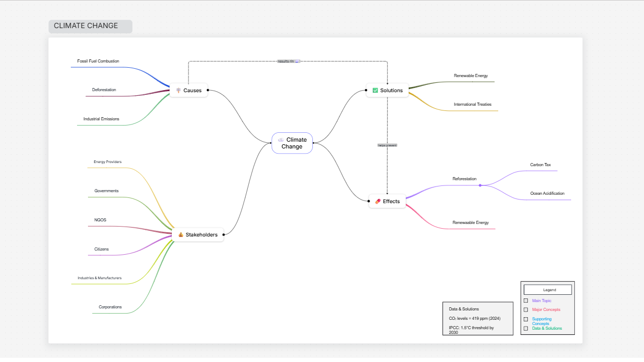This screenshot has height=362, width=644.
Task: Click the Causes node icon
Action: point(179,90)
